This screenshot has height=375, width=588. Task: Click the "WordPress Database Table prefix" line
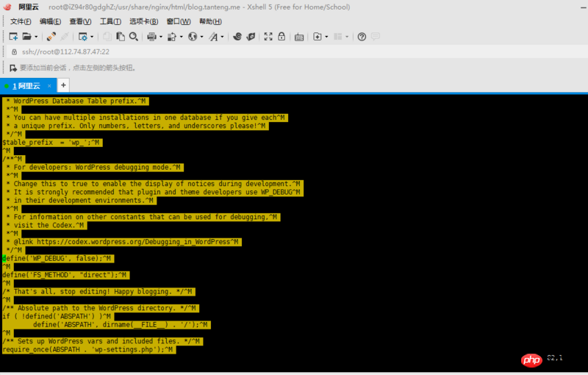click(x=77, y=101)
